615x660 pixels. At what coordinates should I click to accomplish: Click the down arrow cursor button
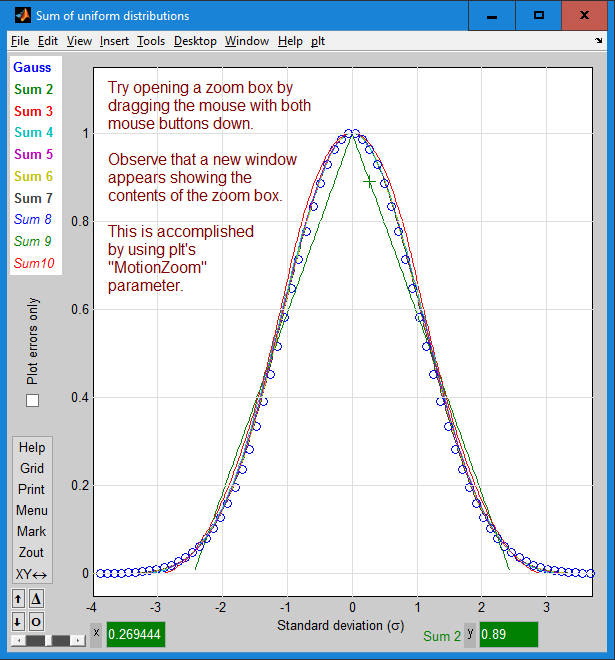tap(18, 622)
